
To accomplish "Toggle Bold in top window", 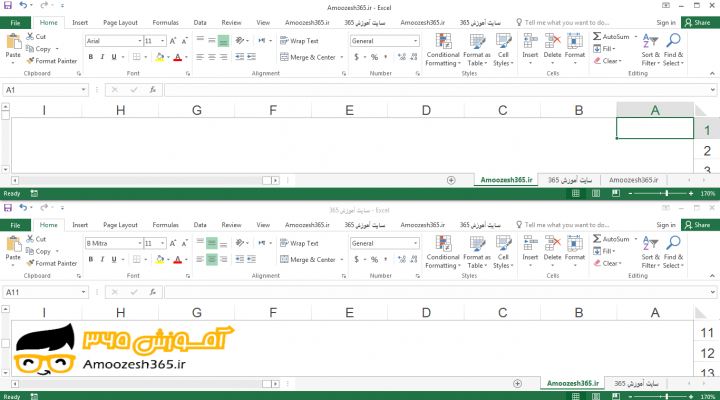I will point(91,57).
